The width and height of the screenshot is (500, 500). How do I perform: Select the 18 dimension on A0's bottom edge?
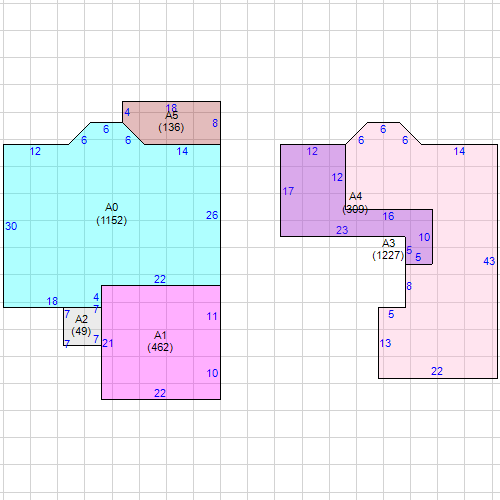pyautogui.click(x=52, y=301)
